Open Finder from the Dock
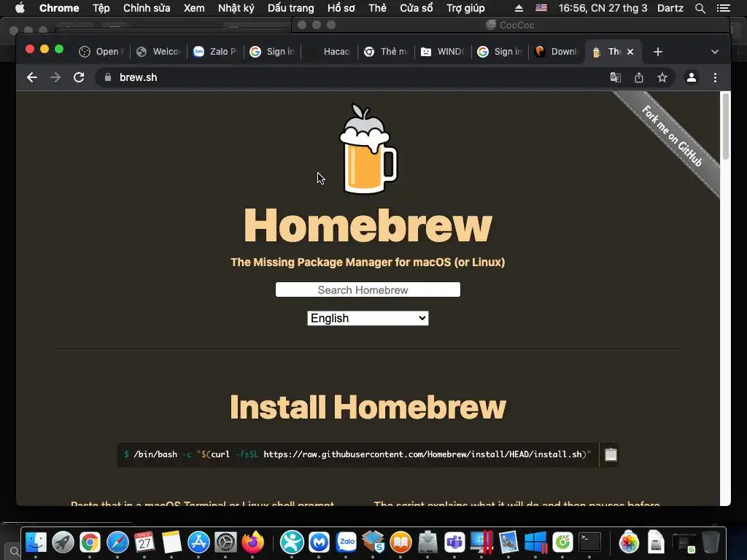This screenshot has width=747, height=560. coord(36,542)
